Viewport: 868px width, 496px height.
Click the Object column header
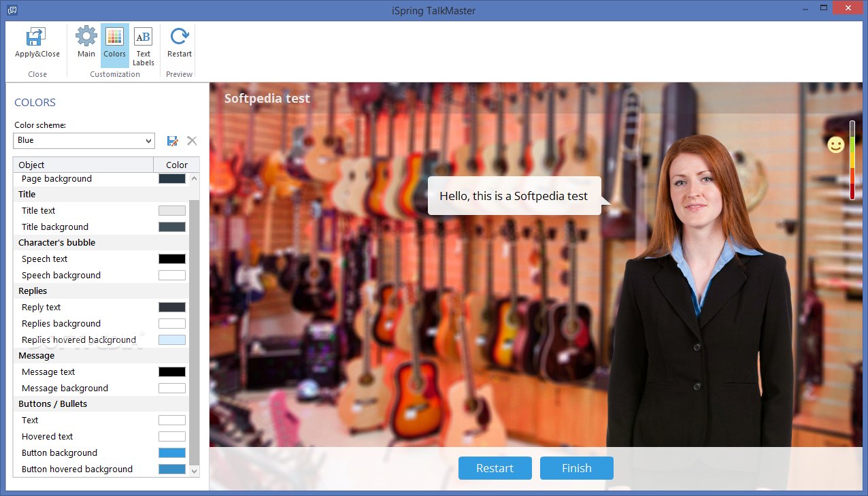(x=84, y=165)
